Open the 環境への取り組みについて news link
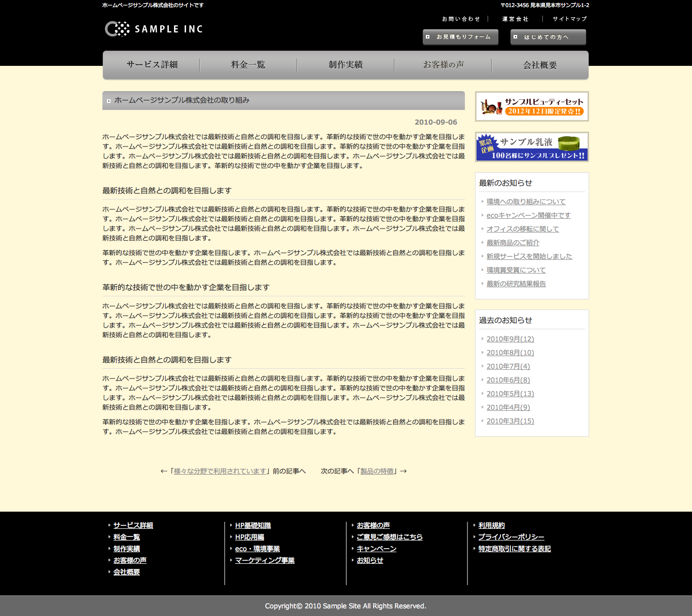Viewport: 692px width, 616px height. point(526,202)
